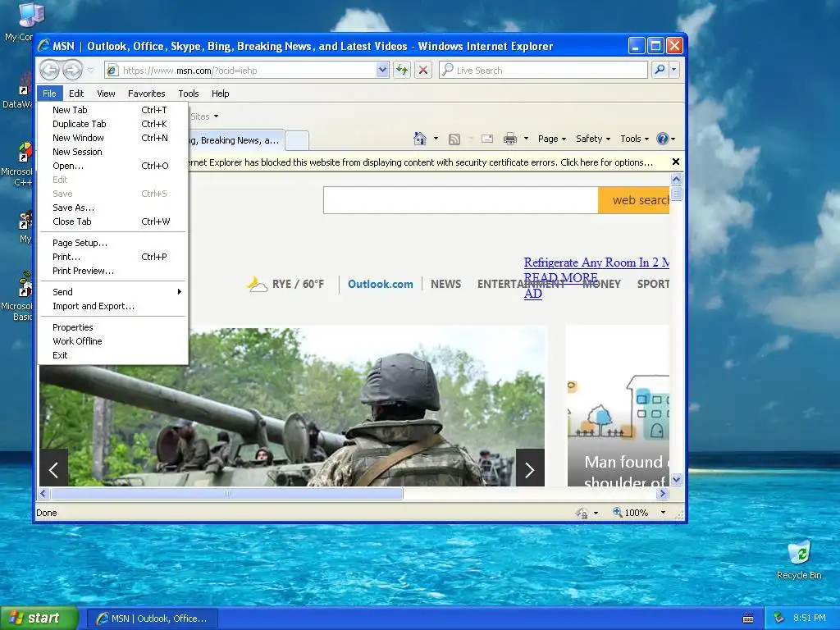Viewport: 840px width, 630px height.
Task: Click MSN taskbar window button
Action: click(152, 619)
